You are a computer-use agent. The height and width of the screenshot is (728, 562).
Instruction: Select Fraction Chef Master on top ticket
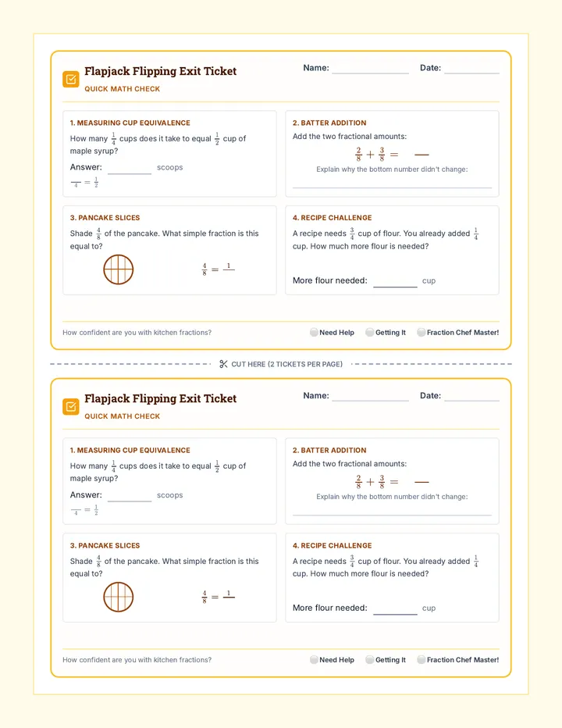pos(421,333)
